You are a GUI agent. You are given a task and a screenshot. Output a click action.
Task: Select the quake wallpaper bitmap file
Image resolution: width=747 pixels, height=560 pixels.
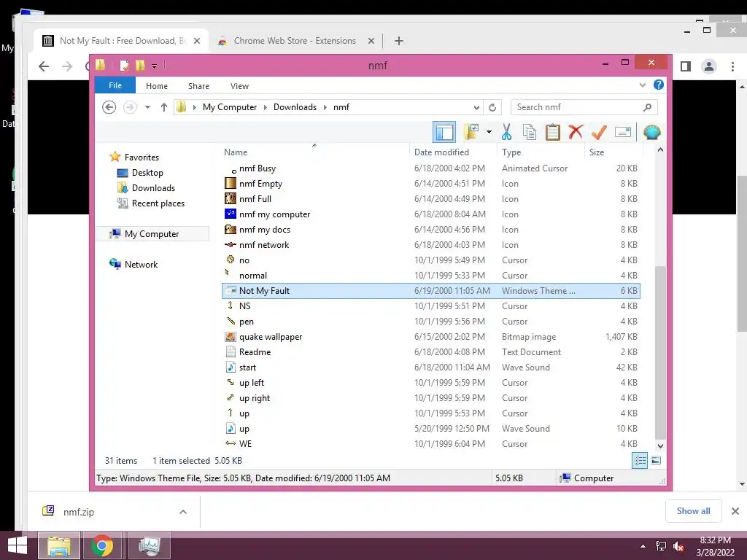click(430, 337)
